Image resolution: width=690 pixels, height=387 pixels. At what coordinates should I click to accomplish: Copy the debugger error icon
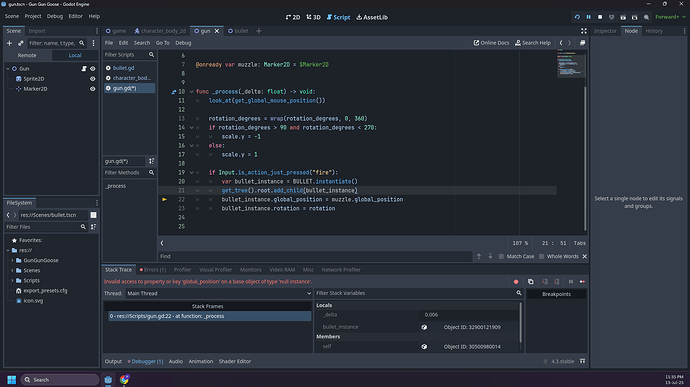pos(531,282)
